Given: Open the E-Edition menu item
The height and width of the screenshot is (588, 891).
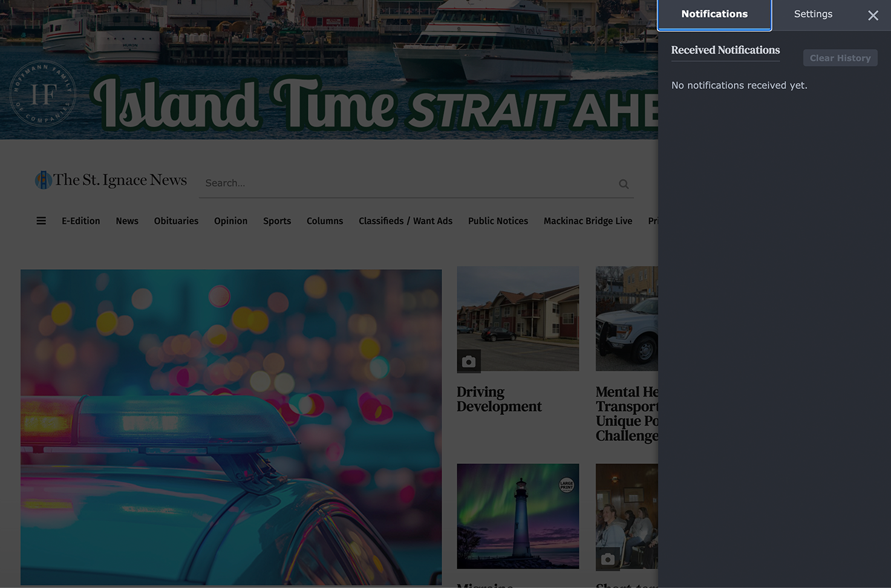Looking at the screenshot, I should pyautogui.click(x=81, y=221).
